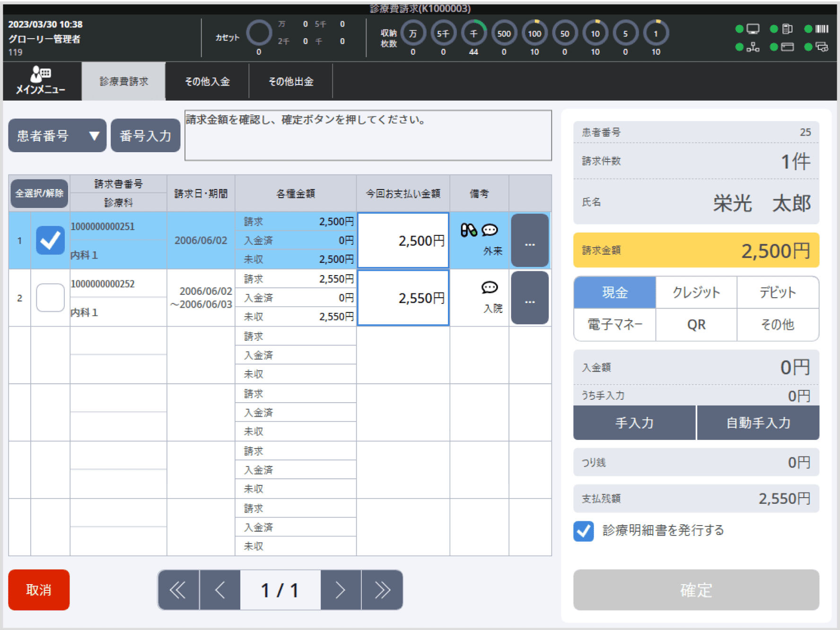Click the 全選択/解除 button
This screenshot has height=630, width=840.
point(39,193)
